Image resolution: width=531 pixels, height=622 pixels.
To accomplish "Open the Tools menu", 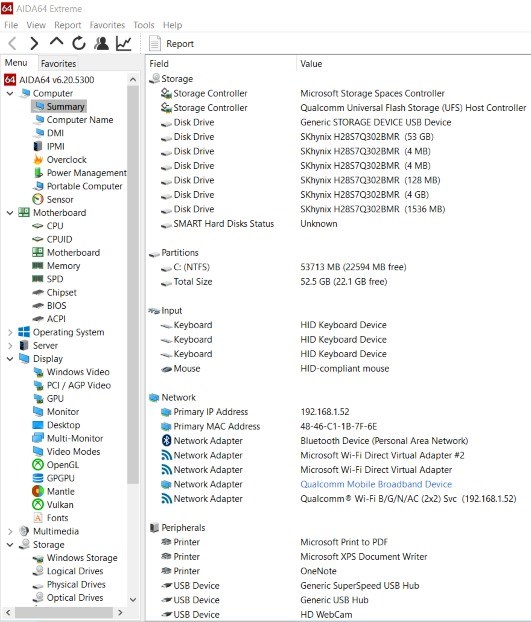I will [144, 25].
